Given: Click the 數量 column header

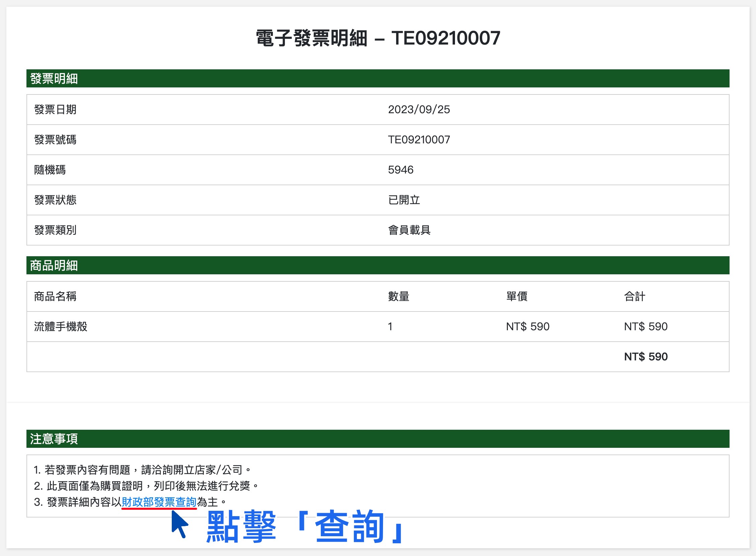Looking at the screenshot, I should (x=398, y=296).
